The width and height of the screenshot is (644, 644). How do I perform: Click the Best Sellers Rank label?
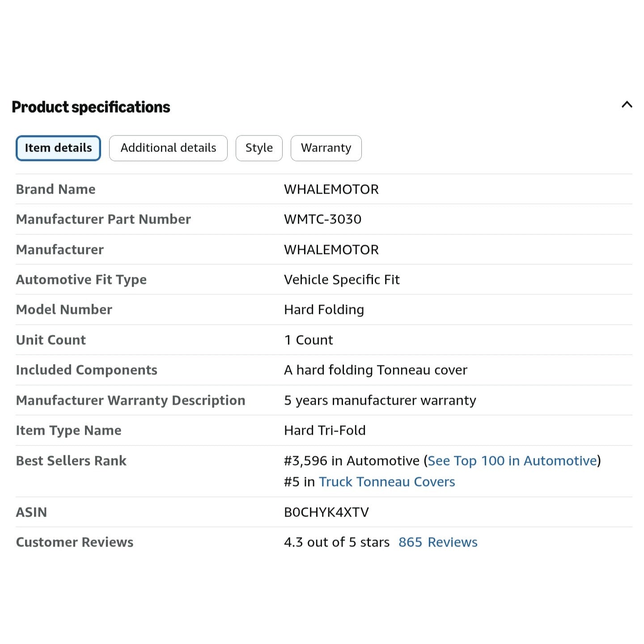(x=71, y=461)
